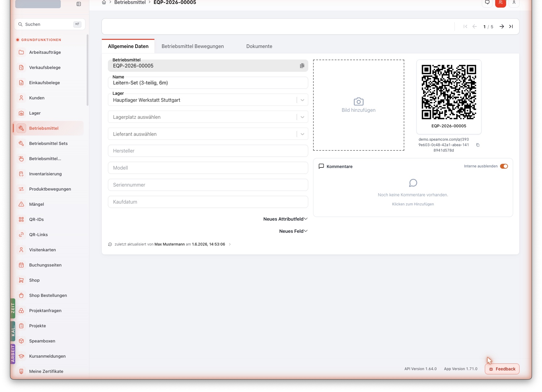The width and height of the screenshot is (542, 392).
Task: Open the Lager warehouse section
Action: point(48,113)
